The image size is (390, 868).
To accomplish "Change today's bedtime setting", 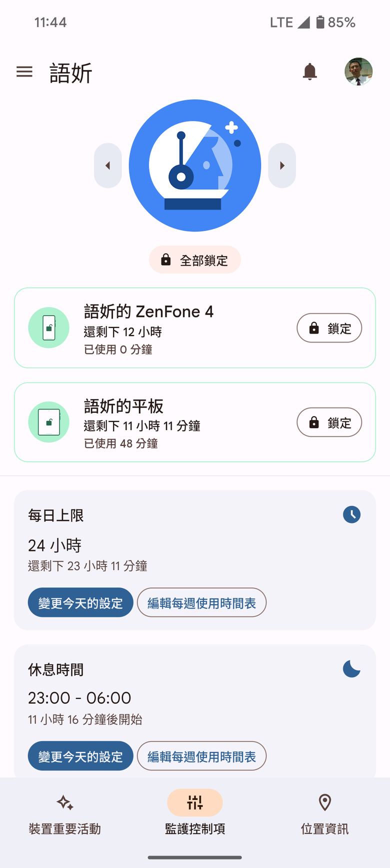I will click(80, 756).
